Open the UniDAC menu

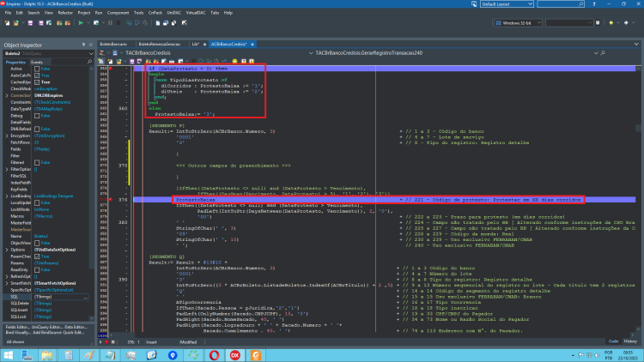[x=173, y=13]
